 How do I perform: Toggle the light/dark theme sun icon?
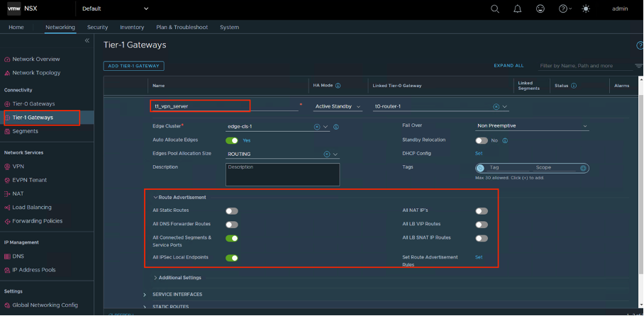(585, 9)
